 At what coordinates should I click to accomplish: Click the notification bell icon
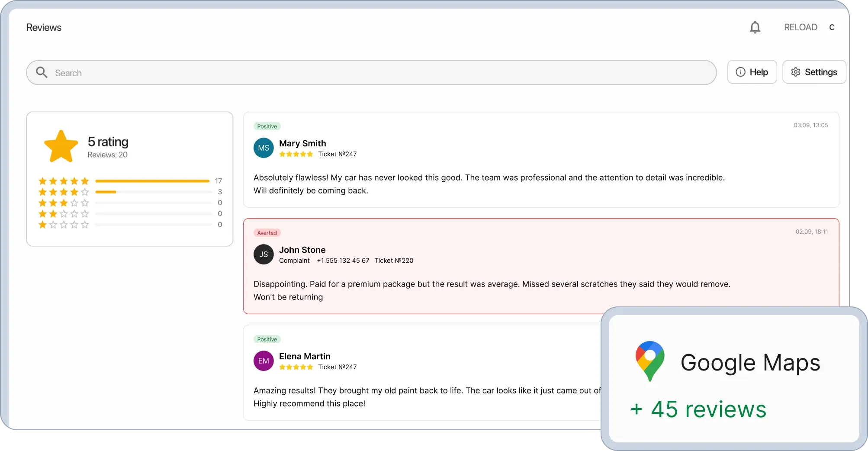click(755, 27)
